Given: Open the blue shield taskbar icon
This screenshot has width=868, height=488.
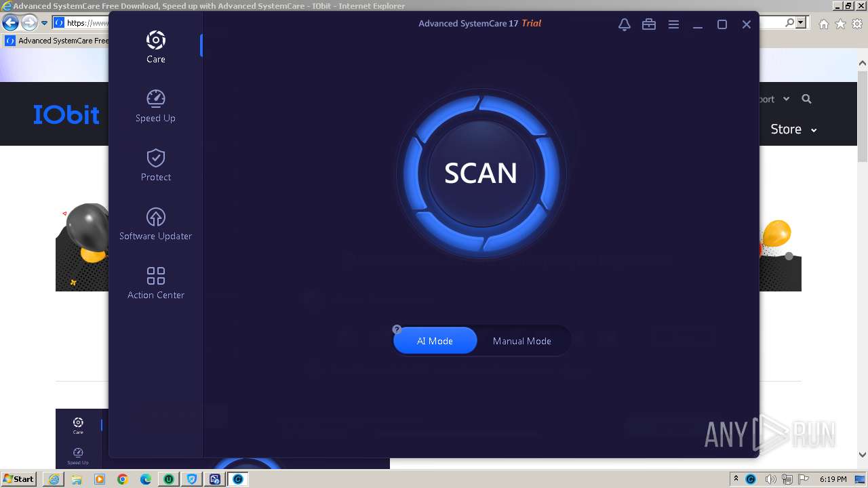Looking at the screenshot, I should pos(192,479).
